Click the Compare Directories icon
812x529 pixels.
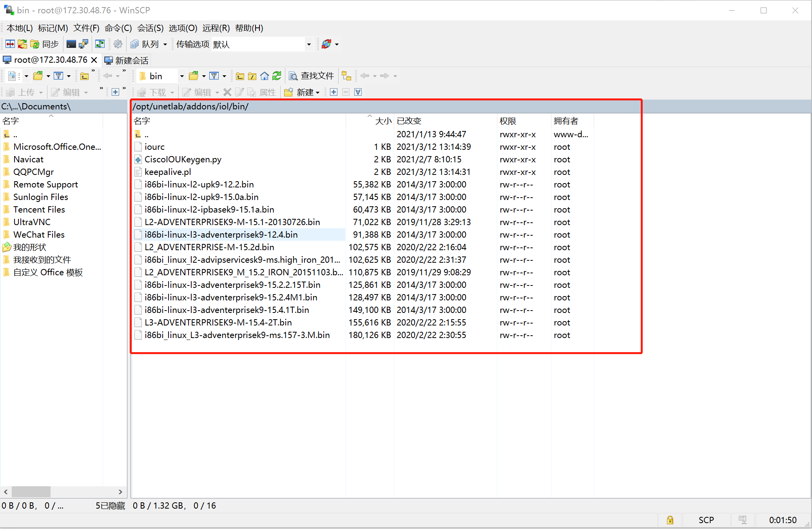click(10, 44)
